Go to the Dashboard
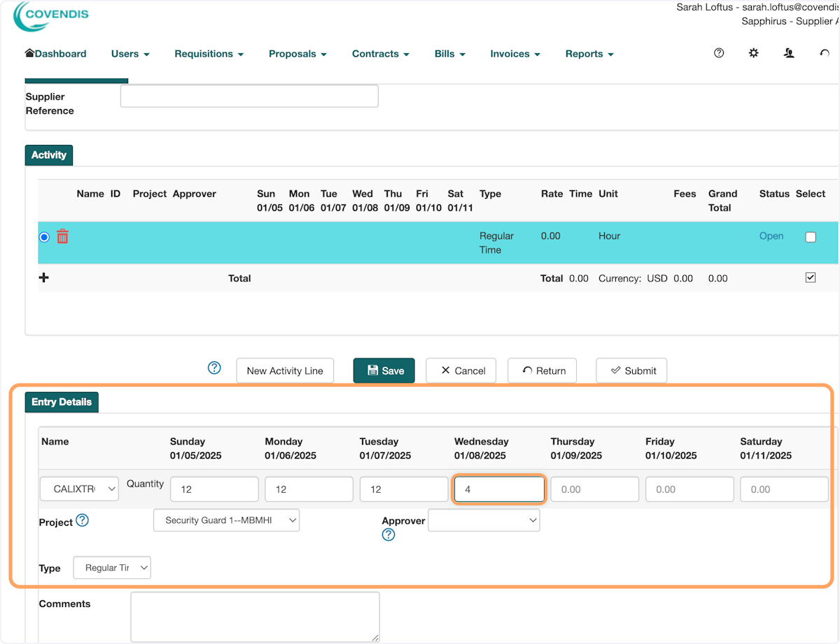Screen dimensions: 840x644 coord(56,54)
